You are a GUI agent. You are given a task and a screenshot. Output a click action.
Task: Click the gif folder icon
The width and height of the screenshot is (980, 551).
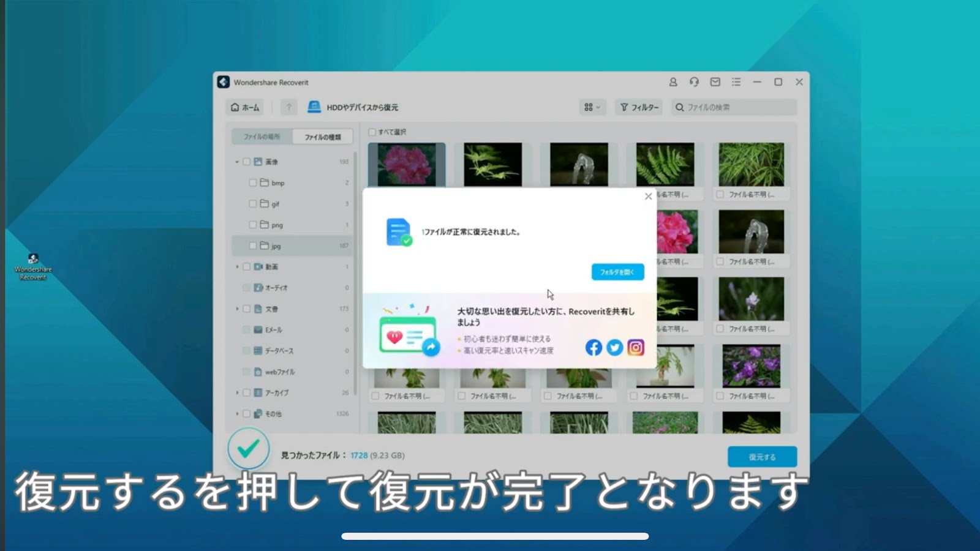(265, 203)
